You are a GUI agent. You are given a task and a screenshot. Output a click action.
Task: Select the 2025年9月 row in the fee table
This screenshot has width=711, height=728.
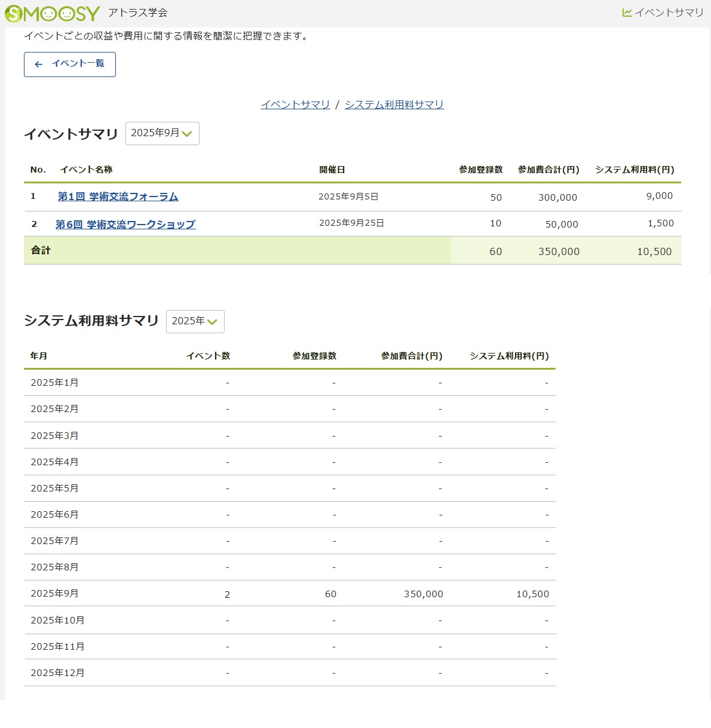pyautogui.click(x=54, y=594)
